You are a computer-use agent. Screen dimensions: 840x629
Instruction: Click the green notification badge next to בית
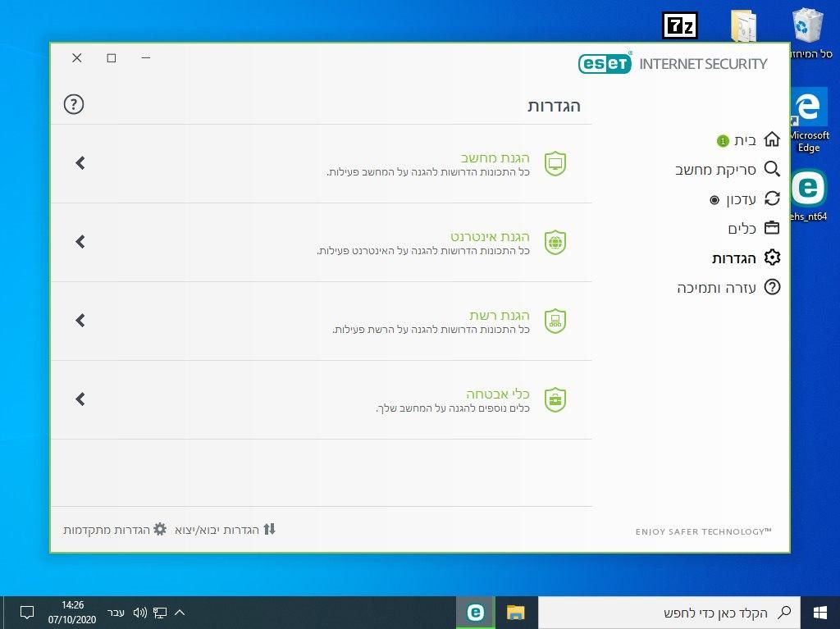click(x=723, y=141)
